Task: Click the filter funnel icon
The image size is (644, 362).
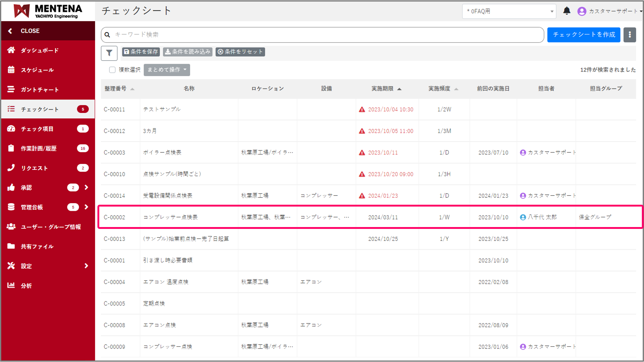Action: coord(109,53)
